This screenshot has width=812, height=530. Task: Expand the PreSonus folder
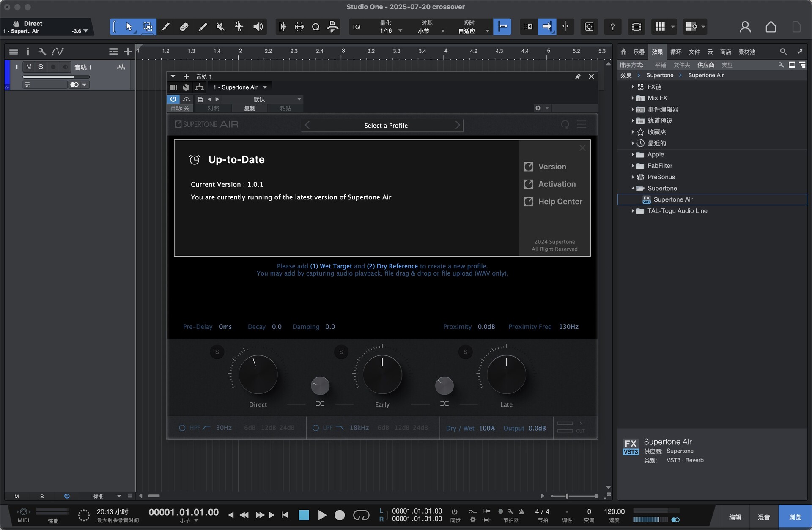632,177
